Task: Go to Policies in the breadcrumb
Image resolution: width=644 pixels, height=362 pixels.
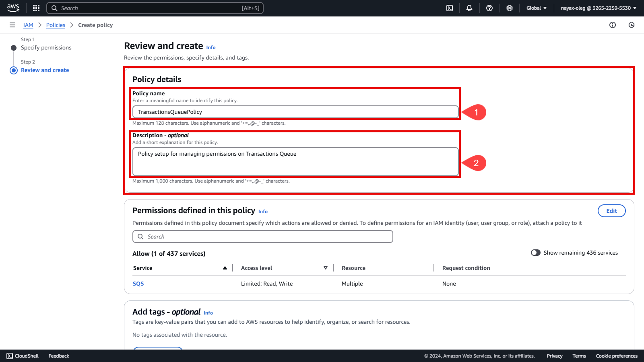Action: (56, 25)
